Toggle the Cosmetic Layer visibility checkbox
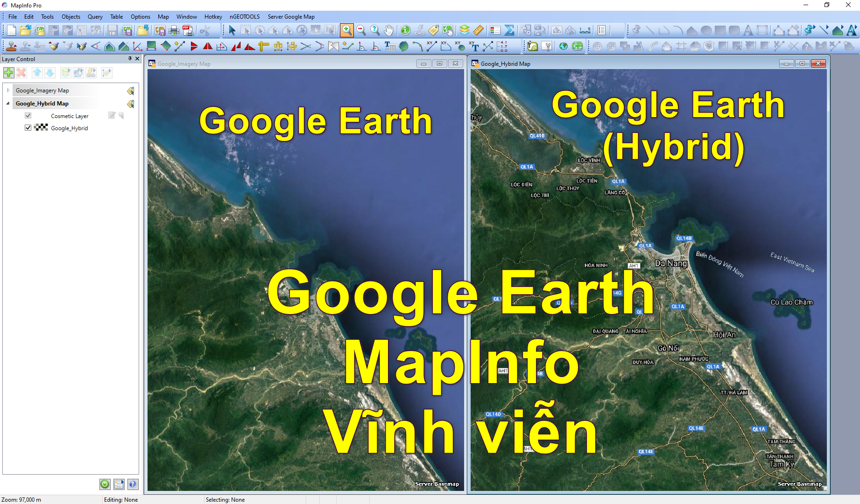The image size is (860, 504). pos(28,116)
